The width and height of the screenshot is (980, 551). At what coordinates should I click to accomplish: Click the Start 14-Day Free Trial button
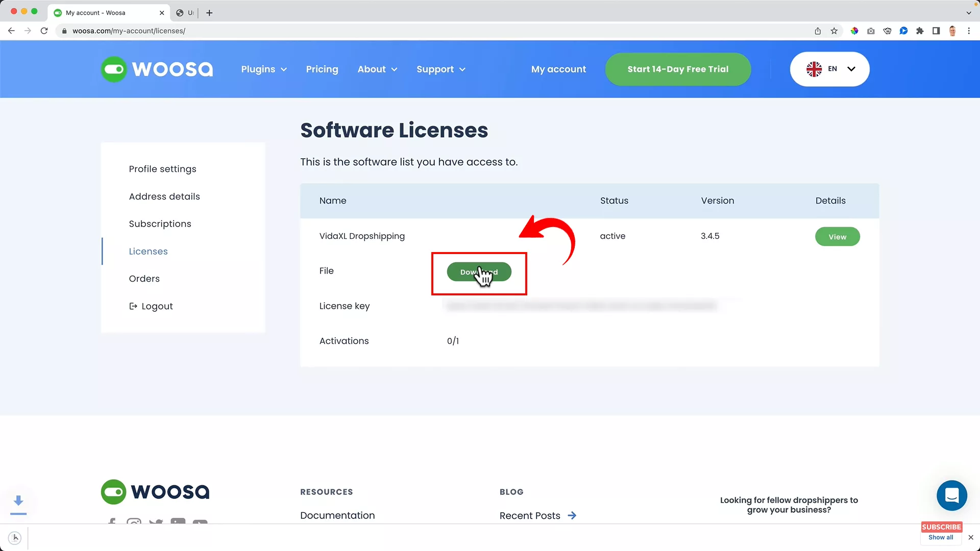[x=678, y=69]
